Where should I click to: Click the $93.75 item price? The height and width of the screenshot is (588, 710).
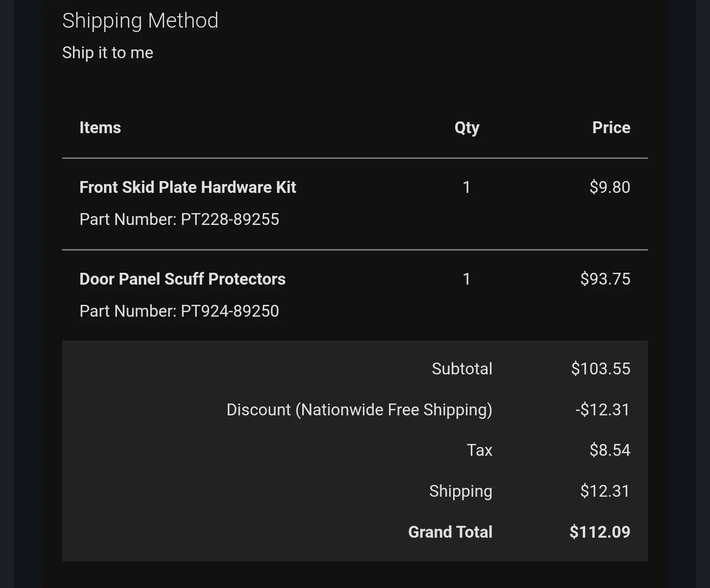[605, 279]
